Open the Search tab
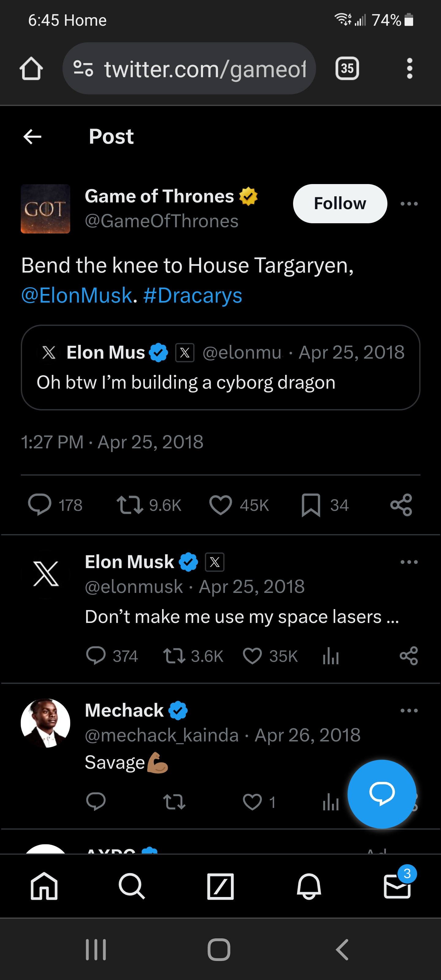Screen dimensions: 441x980 click(x=132, y=886)
